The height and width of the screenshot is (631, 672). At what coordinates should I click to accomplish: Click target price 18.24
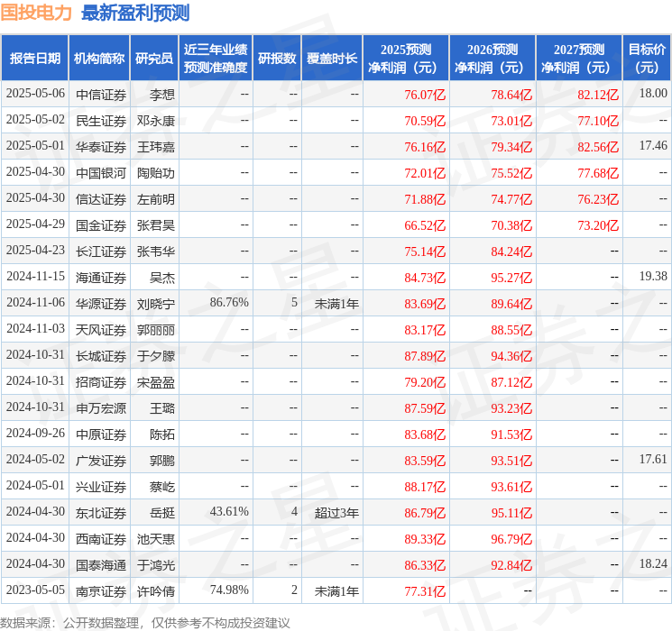tap(653, 563)
